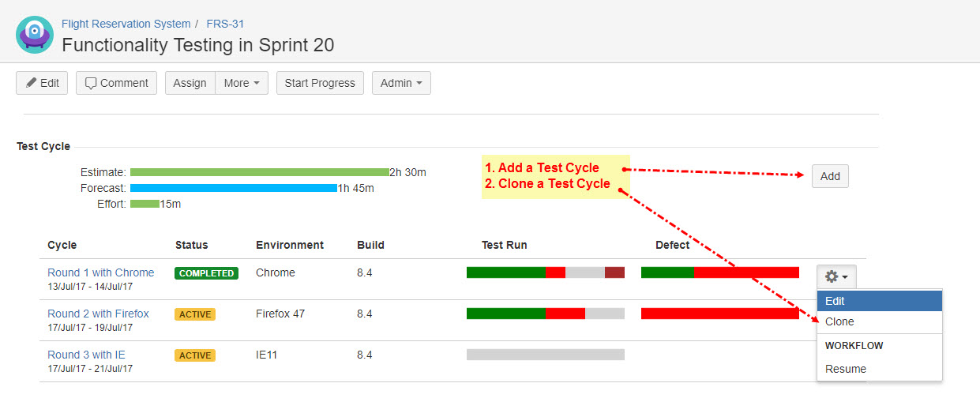The image size is (980, 417).
Task: Click the pencil Edit button
Action: tap(42, 83)
